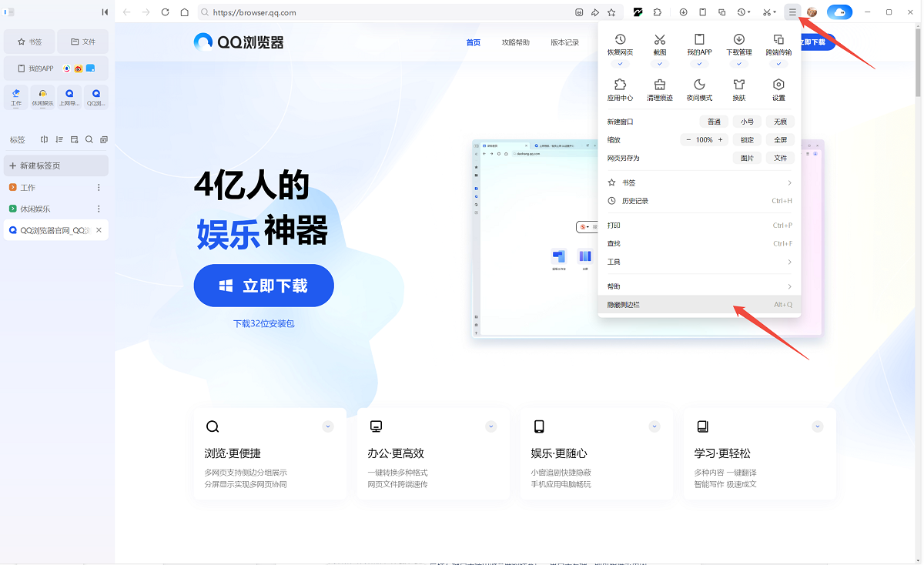The width and height of the screenshot is (924, 565).
Task: Expand the 书签 submenu in the menu
Action: [x=699, y=182]
